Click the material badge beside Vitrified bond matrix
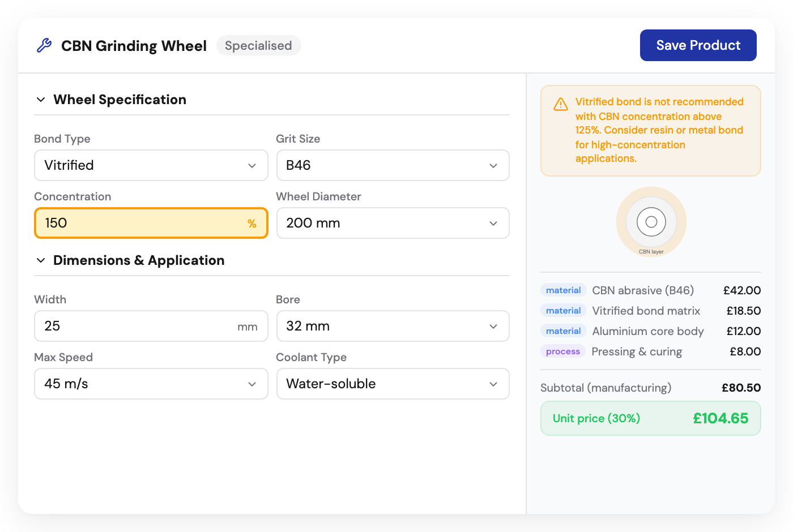This screenshot has width=793, height=532. pos(563,310)
